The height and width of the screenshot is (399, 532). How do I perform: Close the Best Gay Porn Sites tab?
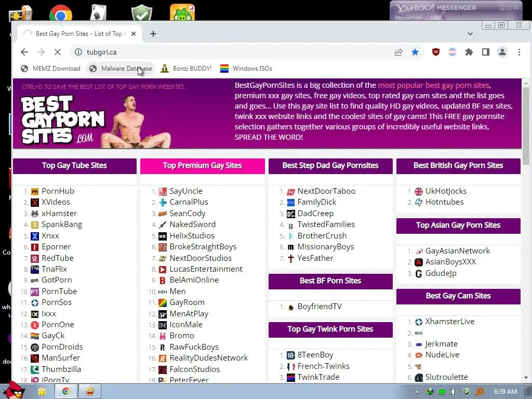click(x=134, y=34)
